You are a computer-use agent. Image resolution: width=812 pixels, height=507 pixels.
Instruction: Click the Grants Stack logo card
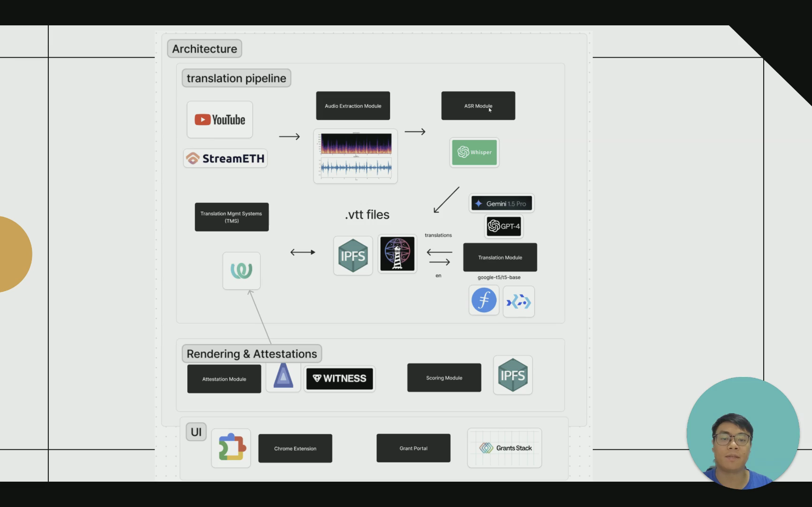[x=505, y=448]
